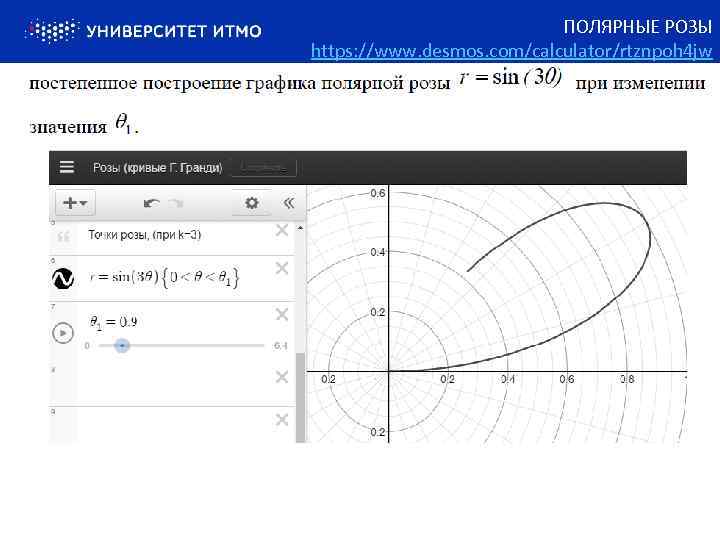Viewport: 720px width, 540px height.
Task: Click the save button beside the title
Action: tap(264, 168)
